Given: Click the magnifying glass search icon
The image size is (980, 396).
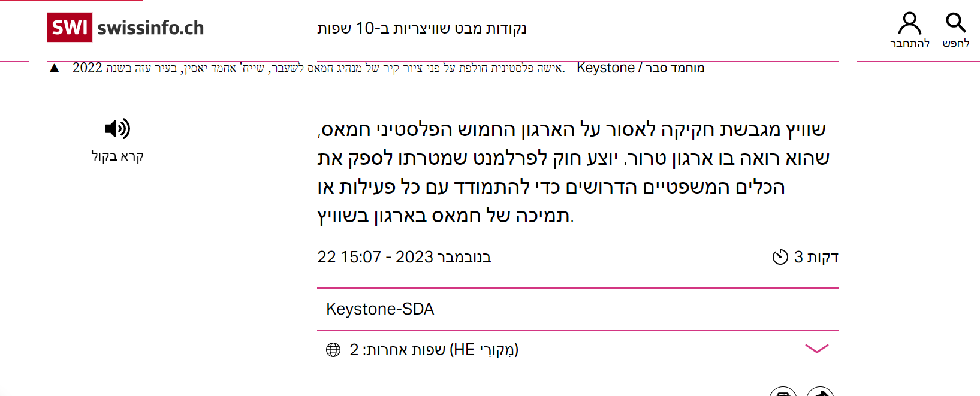Looking at the screenshot, I should click(x=955, y=23).
